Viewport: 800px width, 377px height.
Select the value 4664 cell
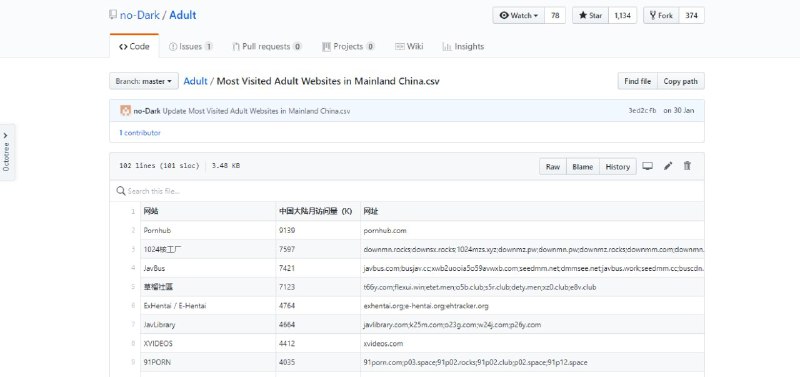pyautogui.click(x=318, y=324)
